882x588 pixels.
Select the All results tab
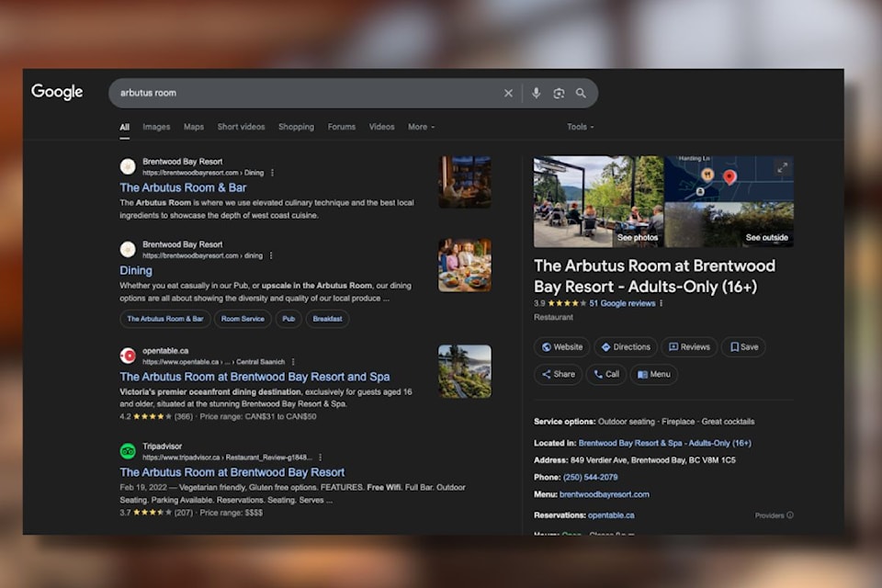124,127
